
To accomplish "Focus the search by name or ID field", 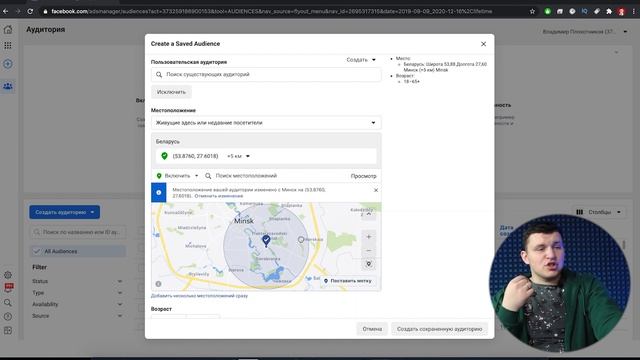I will (78, 232).
